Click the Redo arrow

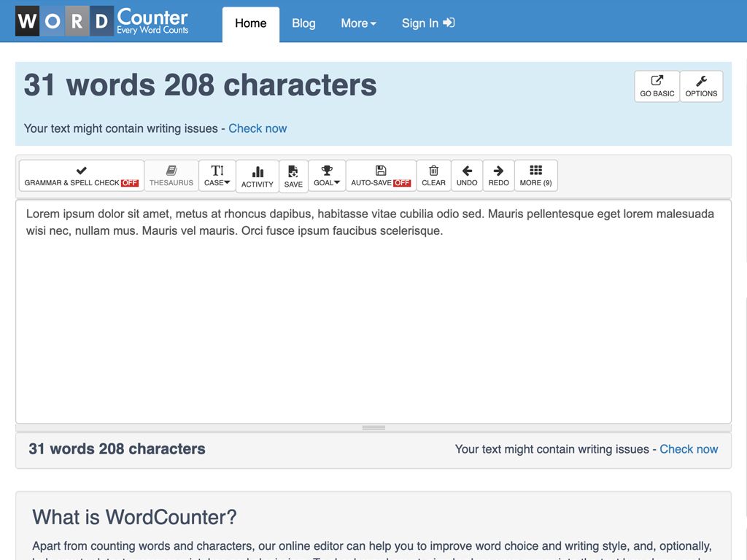[499, 176]
